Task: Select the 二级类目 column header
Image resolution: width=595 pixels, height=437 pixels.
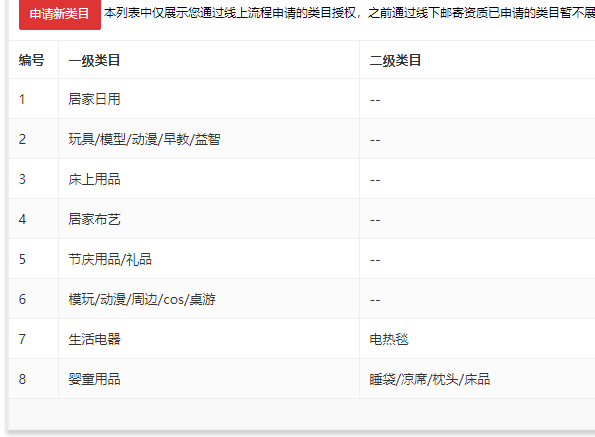Action: coord(477,60)
